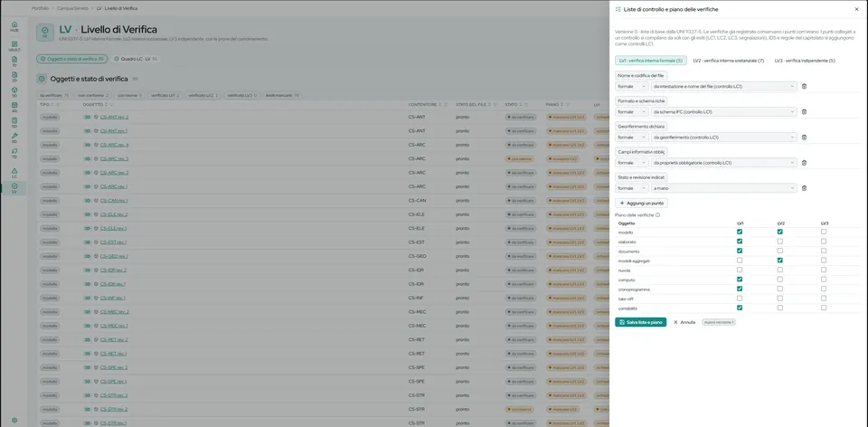Select 'LV1 - verifica interna formale' tab
The height and width of the screenshot is (427, 868).
650,61
